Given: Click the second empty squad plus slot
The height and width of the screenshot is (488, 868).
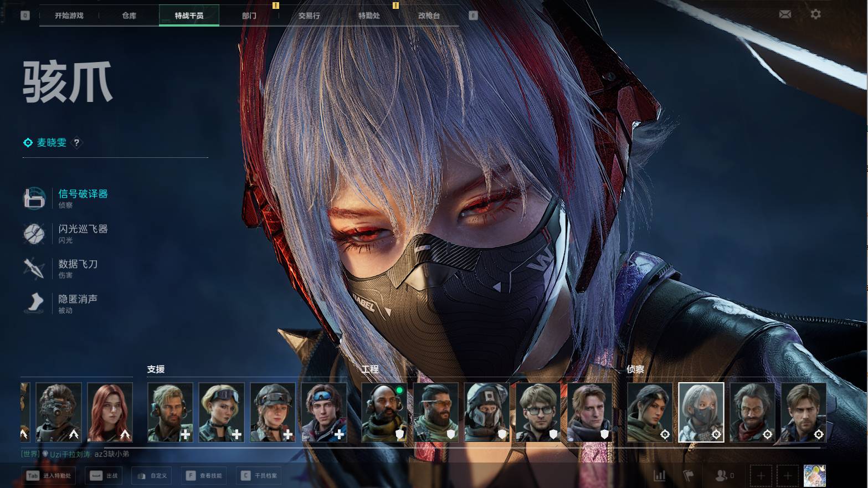Looking at the screenshot, I should click(x=788, y=476).
